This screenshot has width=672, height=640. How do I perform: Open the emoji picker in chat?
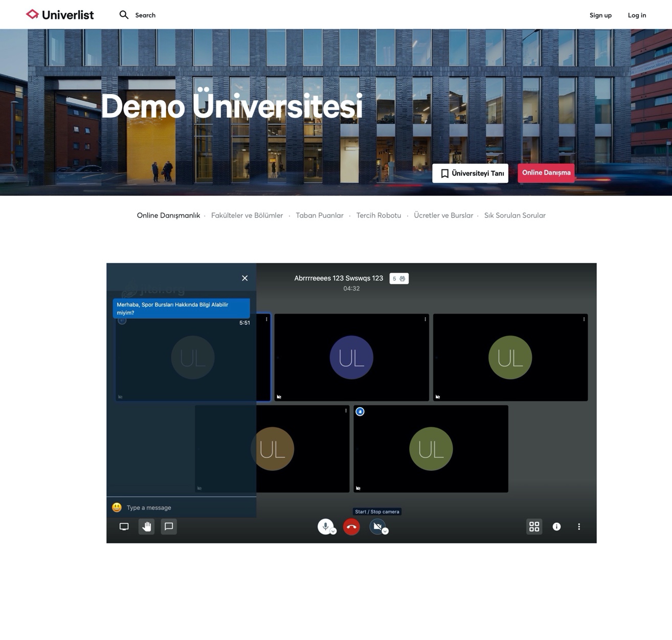pos(117,507)
